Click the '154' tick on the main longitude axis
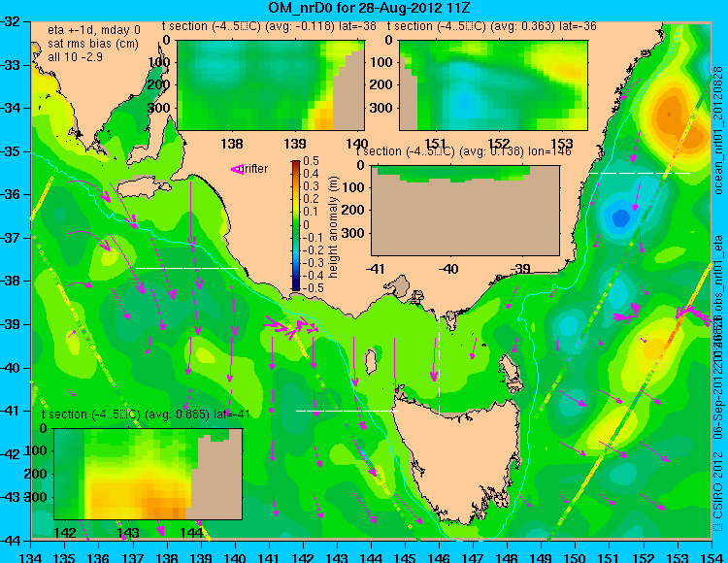The height and width of the screenshot is (563, 728). coord(711,557)
